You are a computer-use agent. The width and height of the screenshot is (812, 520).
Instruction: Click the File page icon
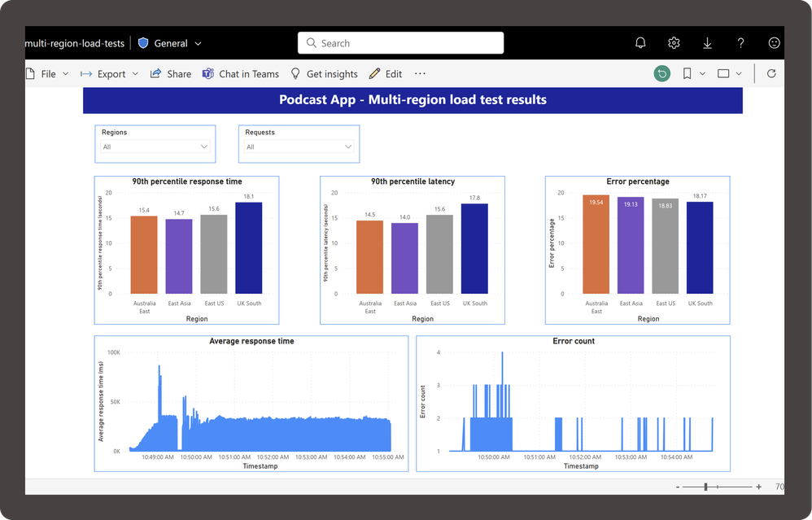tap(31, 73)
